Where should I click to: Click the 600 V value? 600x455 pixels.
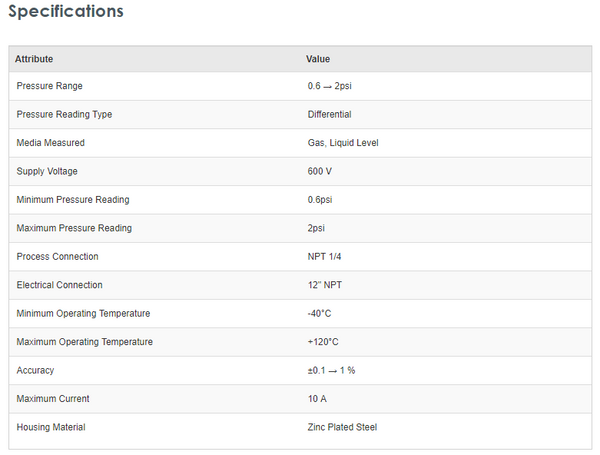319,171
